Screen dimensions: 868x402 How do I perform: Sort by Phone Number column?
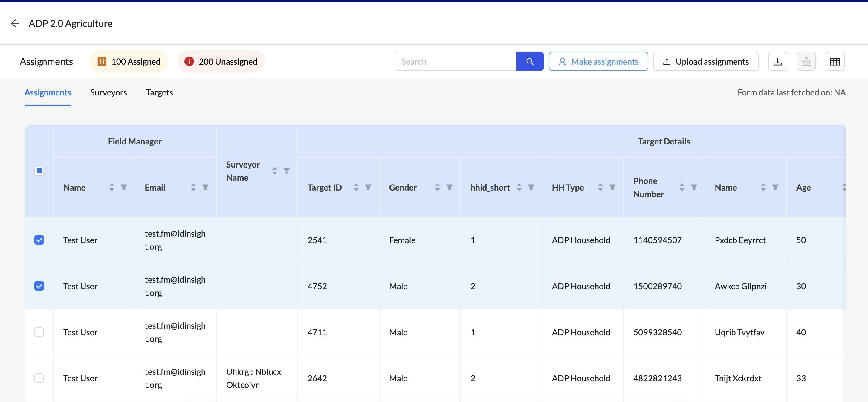pyautogui.click(x=682, y=187)
